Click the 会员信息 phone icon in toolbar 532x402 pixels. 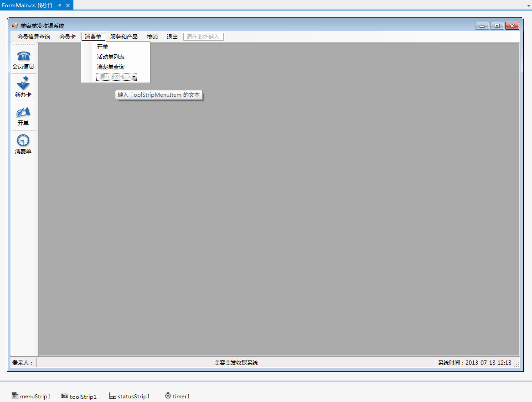click(x=23, y=56)
